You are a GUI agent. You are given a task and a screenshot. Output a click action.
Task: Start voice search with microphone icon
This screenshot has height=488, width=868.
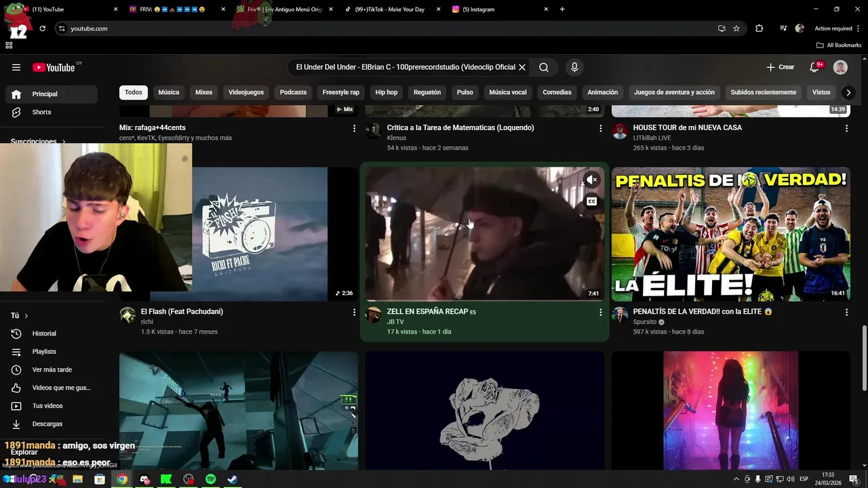574,67
